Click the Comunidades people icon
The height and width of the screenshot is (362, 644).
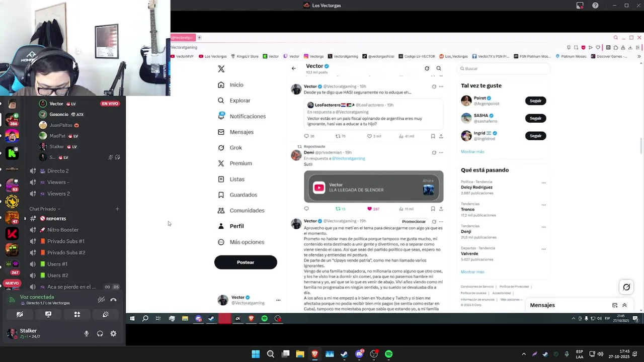coord(221,210)
